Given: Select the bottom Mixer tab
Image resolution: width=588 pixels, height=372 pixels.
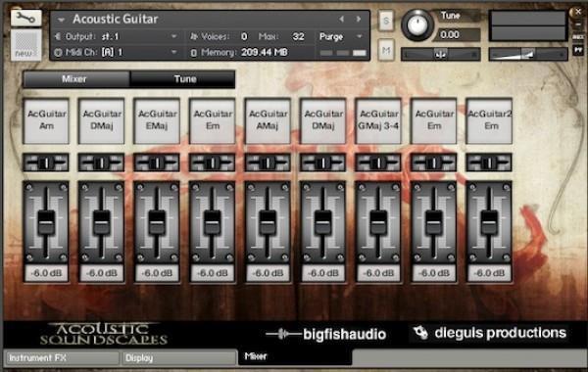Looking at the screenshot, I should (x=295, y=357).
